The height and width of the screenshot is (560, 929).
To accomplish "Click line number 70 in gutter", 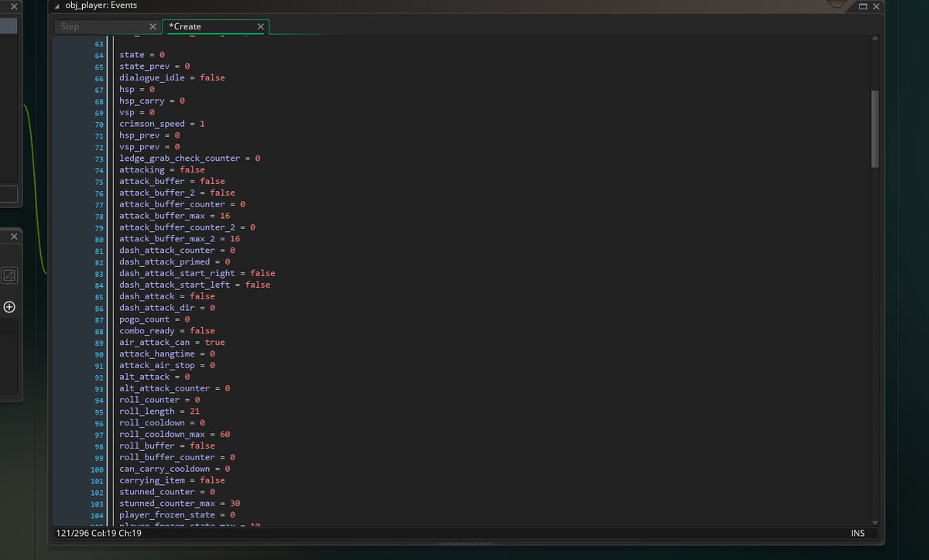I will 99,124.
